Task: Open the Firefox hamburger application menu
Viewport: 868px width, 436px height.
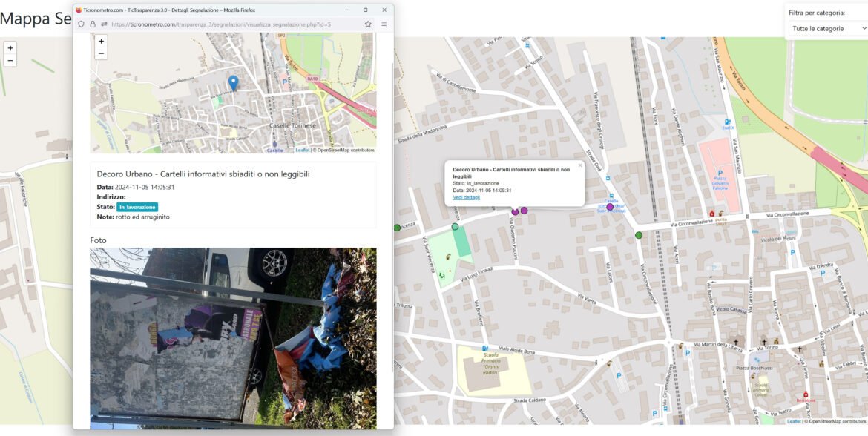Action: (384, 24)
